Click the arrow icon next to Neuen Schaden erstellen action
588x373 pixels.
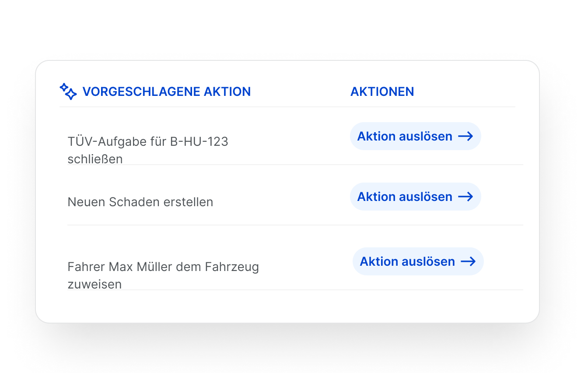tap(466, 197)
